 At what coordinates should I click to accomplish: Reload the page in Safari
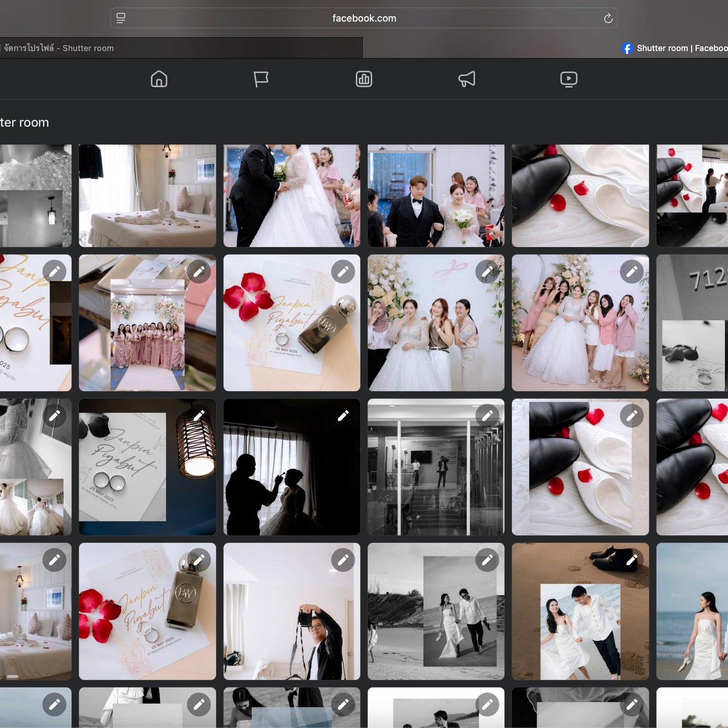[x=608, y=18]
